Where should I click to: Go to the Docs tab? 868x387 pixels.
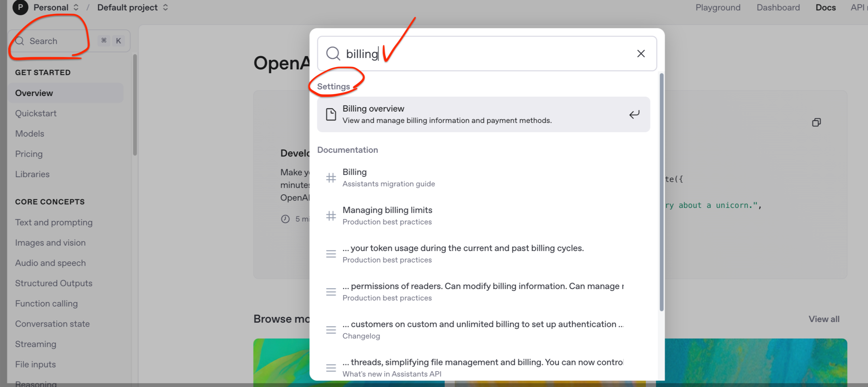[x=825, y=7]
